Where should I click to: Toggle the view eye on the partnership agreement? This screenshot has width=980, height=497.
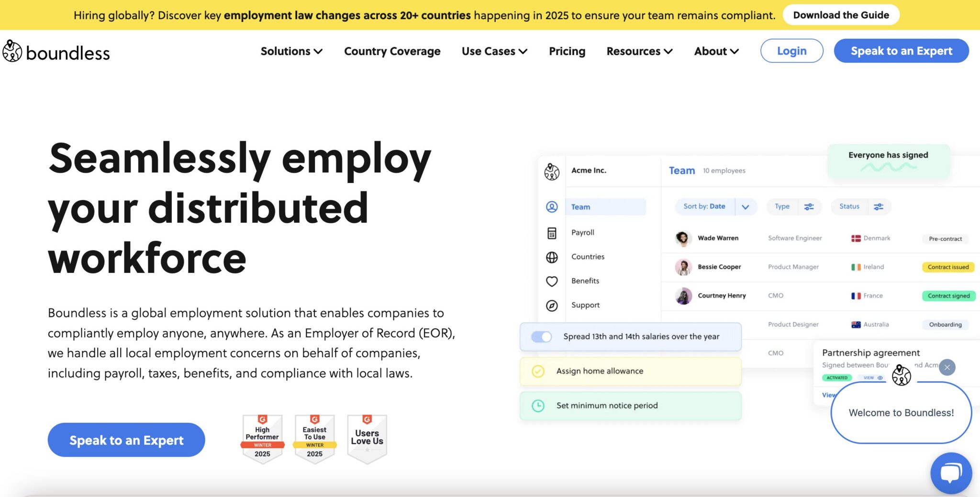click(x=880, y=378)
